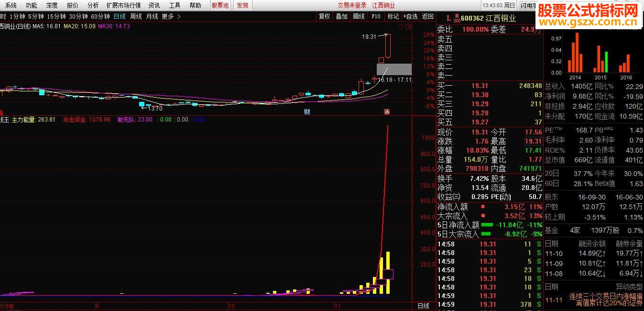The width and height of the screenshot is (644, 311).
Task: Select the 日线 daily chart tab
Action: point(120,16)
